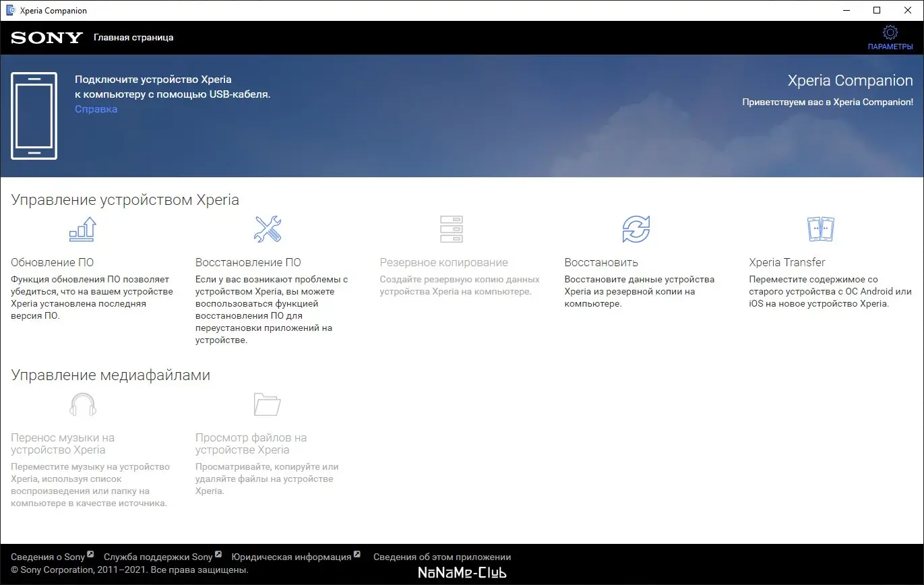Viewport: 924px width, 585px height.
Task: Click the Просмотр файлов description paragraph
Action: pos(267,479)
